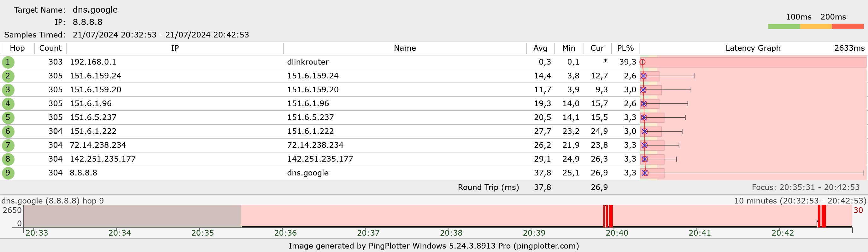Click the 10 minutes time range label
The image size is (868, 252).
click(800, 201)
